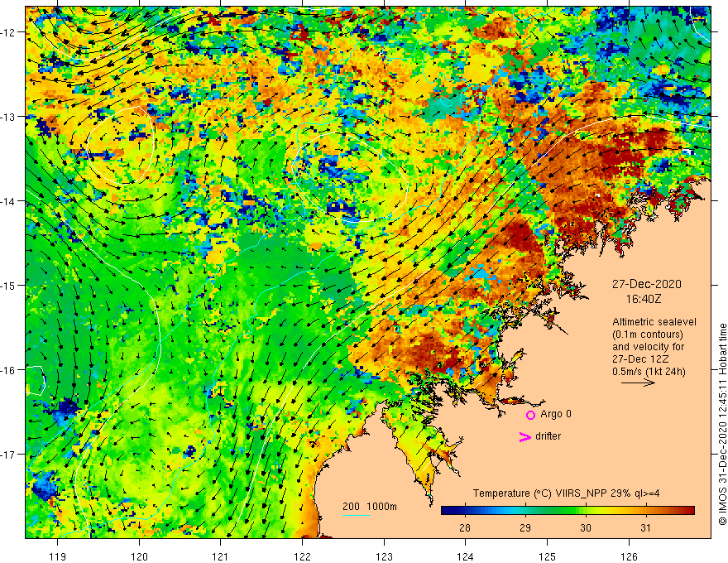Image resolution: width=728 pixels, height=563 pixels.
Task: Click the temperature color bar at 30
Action: point(586,511)
